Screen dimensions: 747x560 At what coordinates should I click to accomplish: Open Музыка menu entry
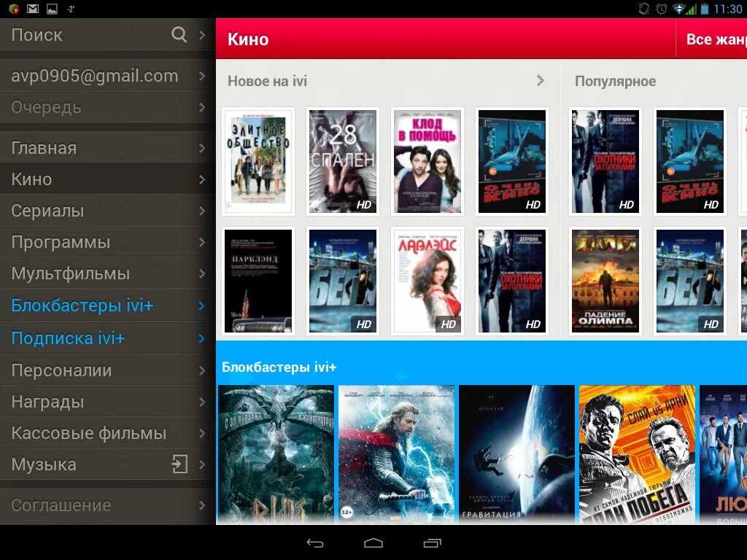(x=108, y=464)
